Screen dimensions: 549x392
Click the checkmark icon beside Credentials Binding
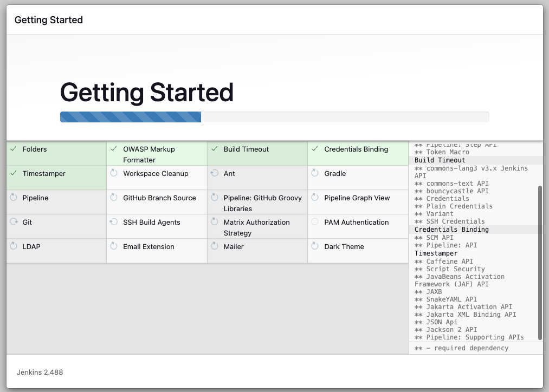click(315, 149)
